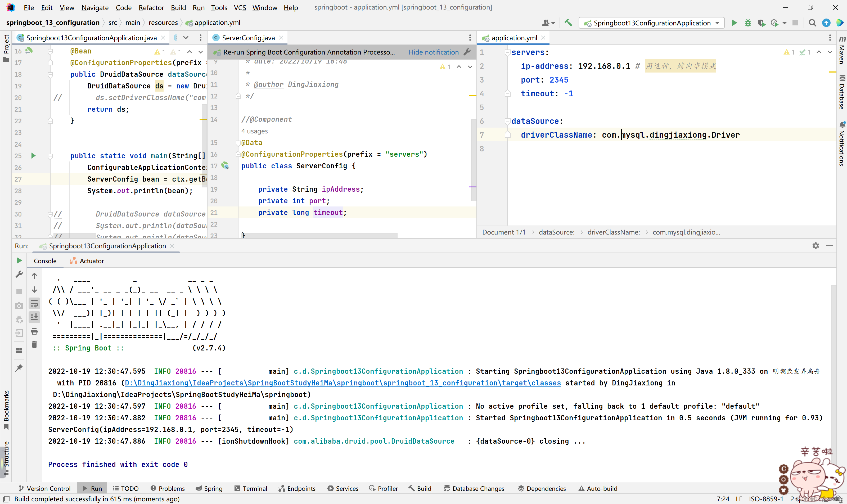Open Search Everywhere magnifier icon
847x504 pixels.
coord(812,23)
